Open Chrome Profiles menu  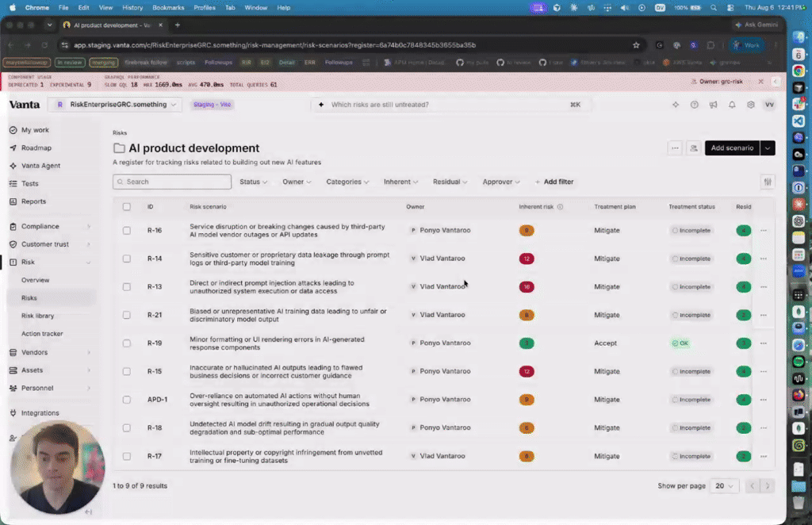coord(204,8)
